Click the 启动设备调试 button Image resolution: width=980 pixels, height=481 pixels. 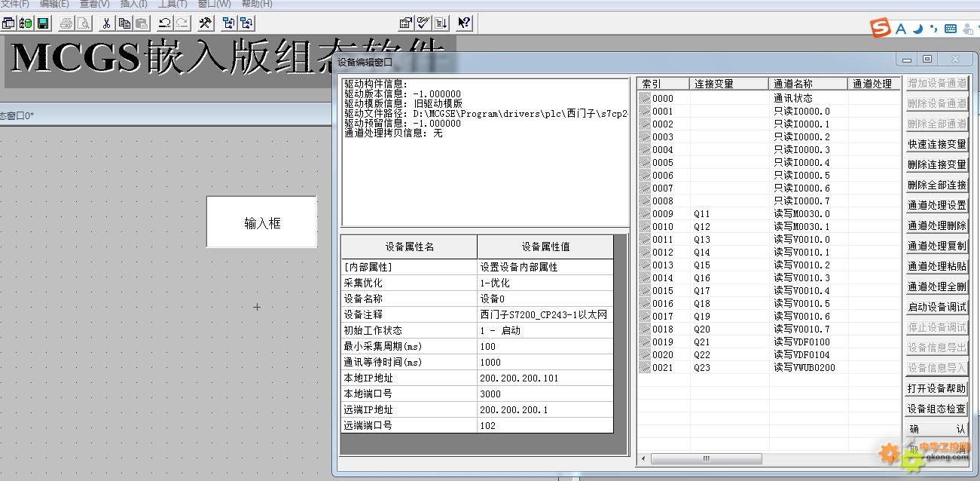point(937,307)
